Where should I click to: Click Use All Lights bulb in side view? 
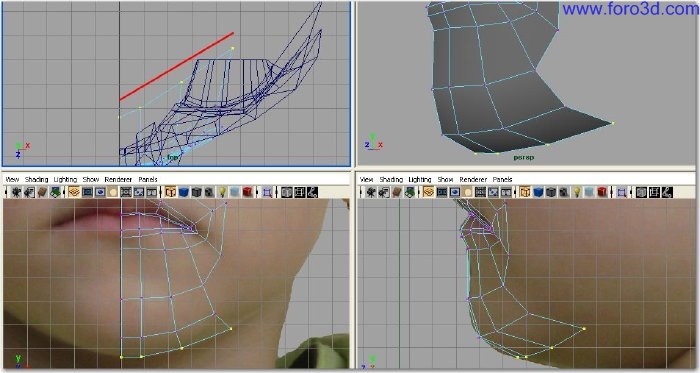(x=577, y=192)
